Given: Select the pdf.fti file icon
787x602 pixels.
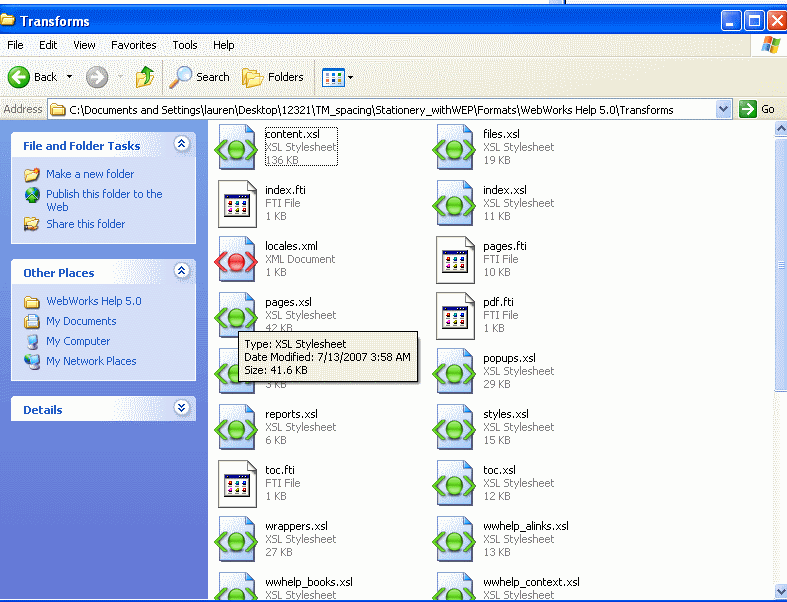Looking at the screenshot, I should pos(455,316).
